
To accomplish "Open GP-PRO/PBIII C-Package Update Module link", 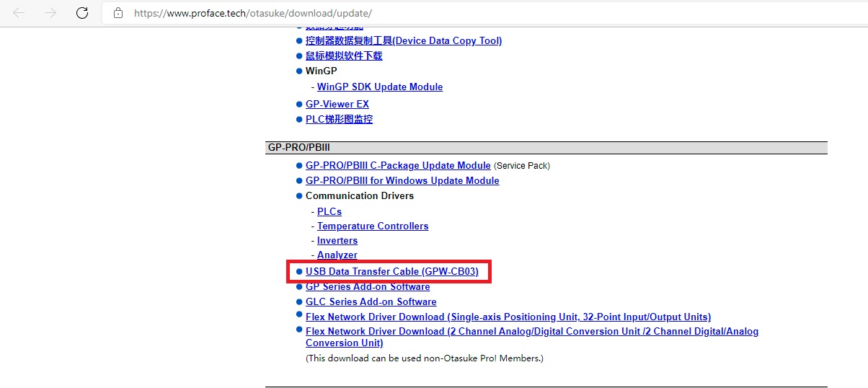I will tap(398, 166).
